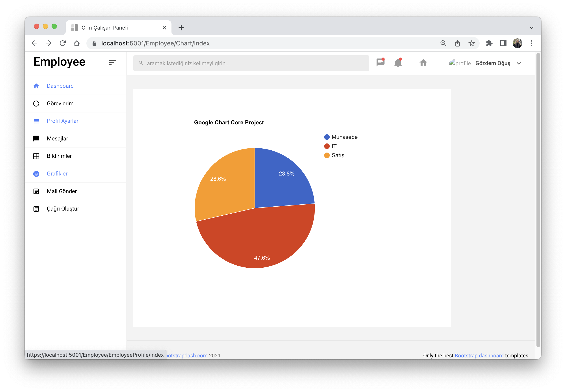This screenshot has height=392, width=566.
Task: Go back with the browser back arrow
Action: click(34, 43)
